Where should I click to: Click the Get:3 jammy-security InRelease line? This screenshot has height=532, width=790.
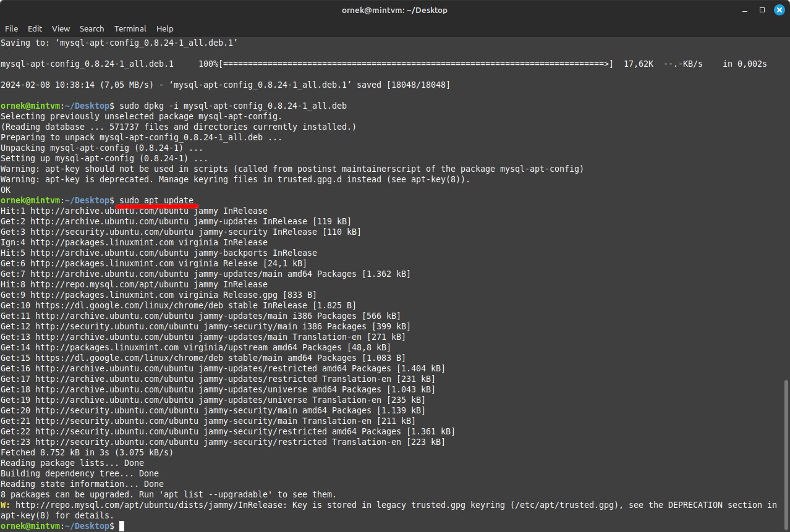pyautogui.click(x=181, y=232)
